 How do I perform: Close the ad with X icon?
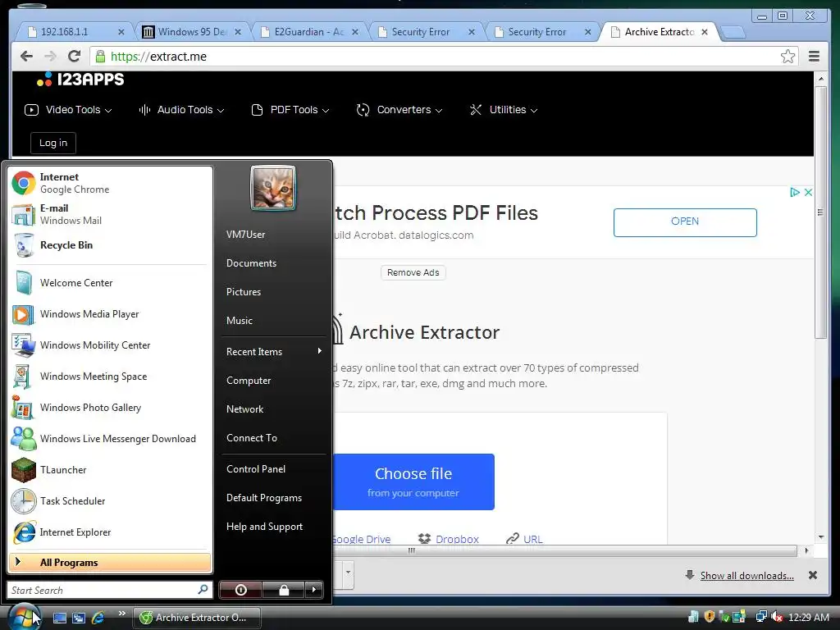[x=808, y=192]
